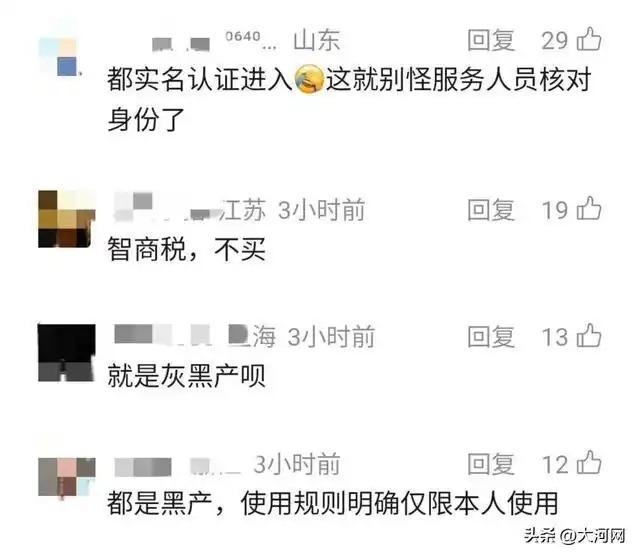Image resolution: width=640 pixels, height=558 pixels.
Task: Select the comment text 就是灰黑产呗
Action: (x=187, y=376)
